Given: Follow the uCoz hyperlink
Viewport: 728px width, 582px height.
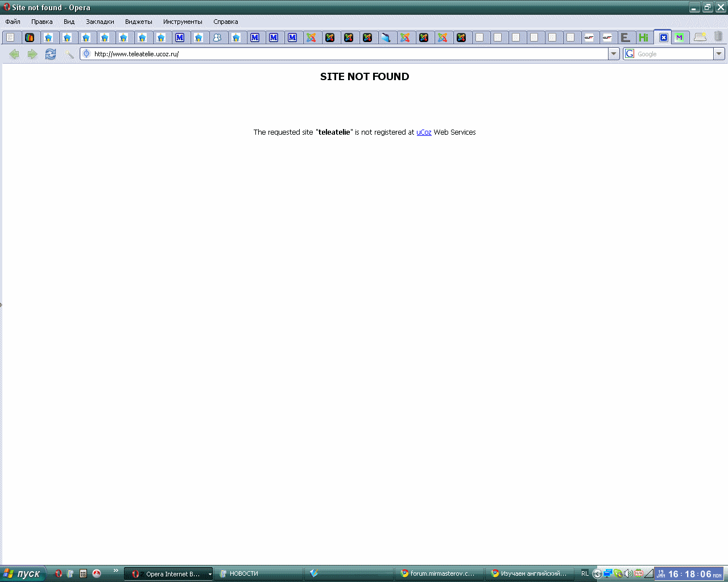Looking at the screenshot, I should pos(424,132).
